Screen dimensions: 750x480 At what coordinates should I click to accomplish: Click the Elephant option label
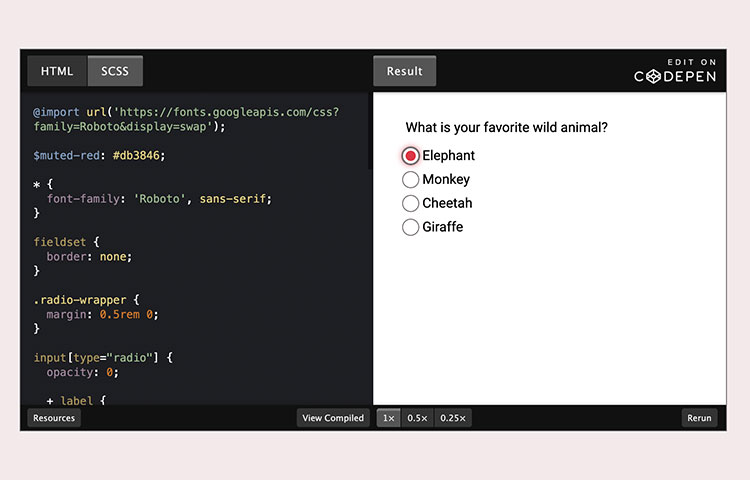pyautogui.click(x=448, y=156)
